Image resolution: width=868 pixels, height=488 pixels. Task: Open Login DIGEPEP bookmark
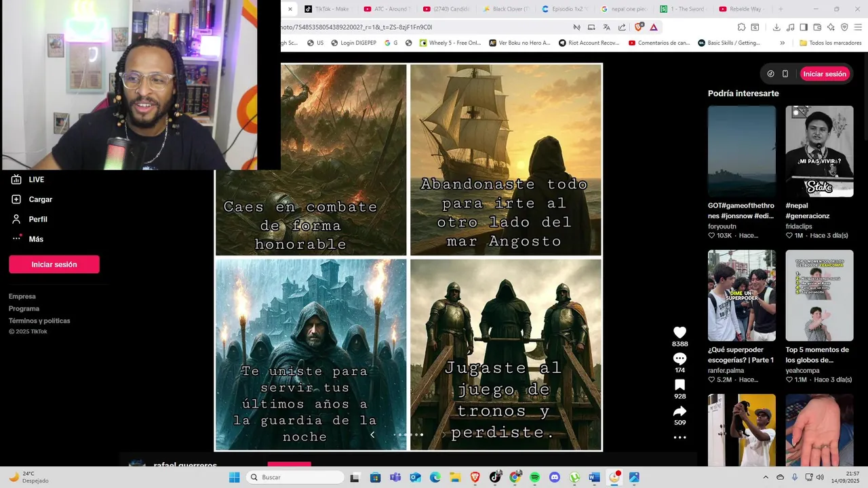point(353,43)
